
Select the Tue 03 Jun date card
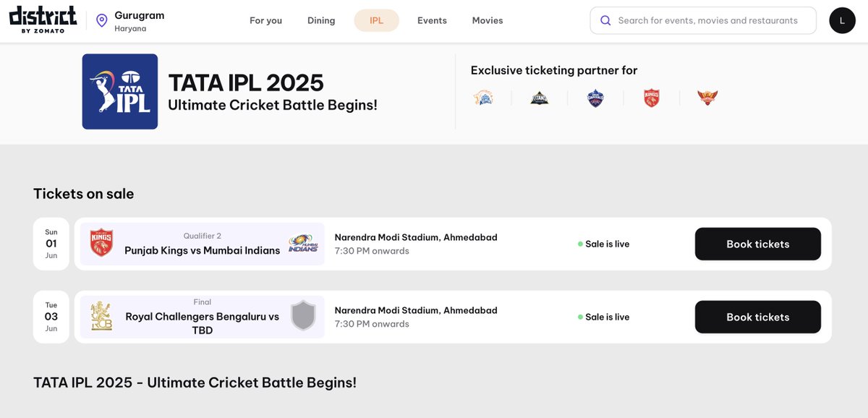pos(51,317)
